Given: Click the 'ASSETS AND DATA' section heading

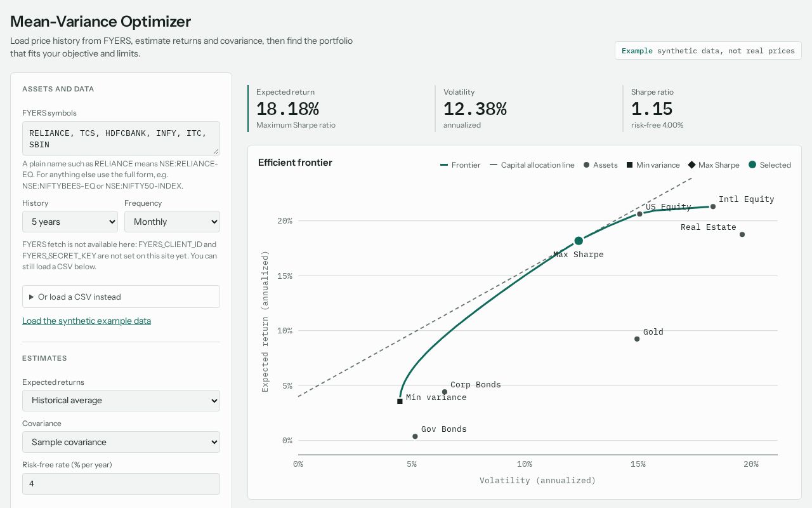Looking at the screenshot, I should (58, 89).
